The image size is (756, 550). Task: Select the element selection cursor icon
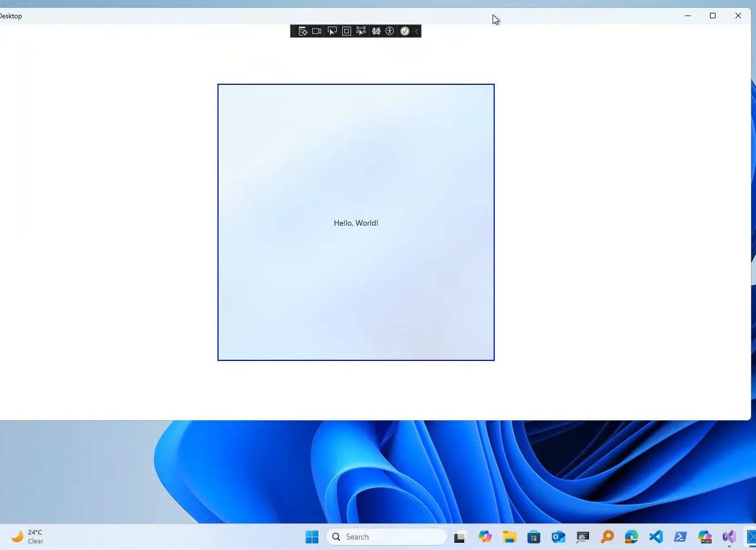click(332, 31)
